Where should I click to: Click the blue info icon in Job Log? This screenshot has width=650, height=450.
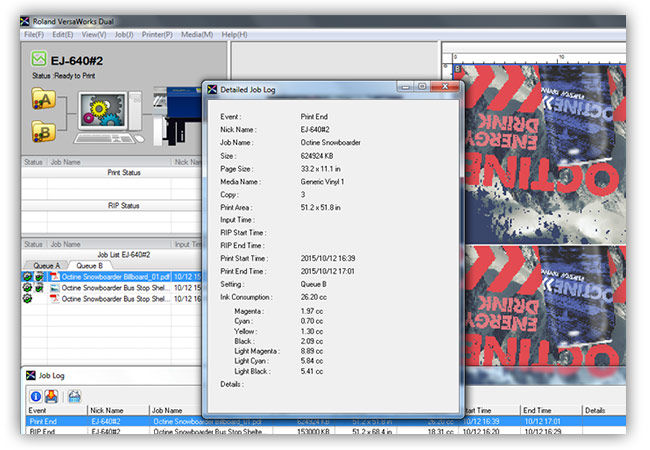pyautogui.click(x=36, y=395)
